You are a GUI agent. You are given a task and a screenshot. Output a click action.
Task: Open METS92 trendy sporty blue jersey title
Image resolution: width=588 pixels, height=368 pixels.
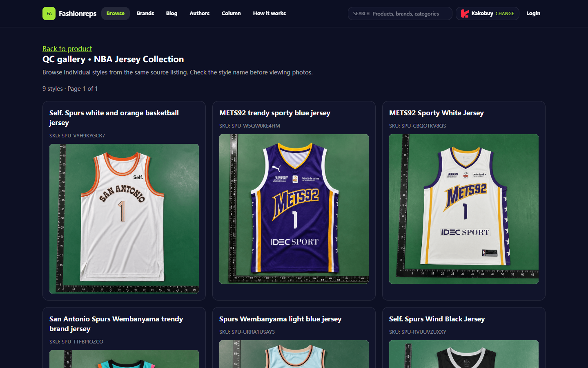click(x=275, y=113)
